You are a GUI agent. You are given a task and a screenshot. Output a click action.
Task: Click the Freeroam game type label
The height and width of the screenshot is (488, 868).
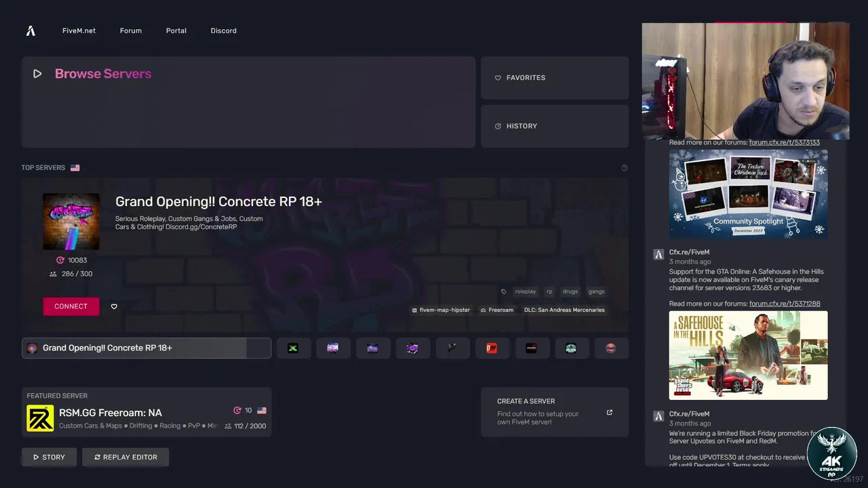pyautogui.click(x=497, y=310)
